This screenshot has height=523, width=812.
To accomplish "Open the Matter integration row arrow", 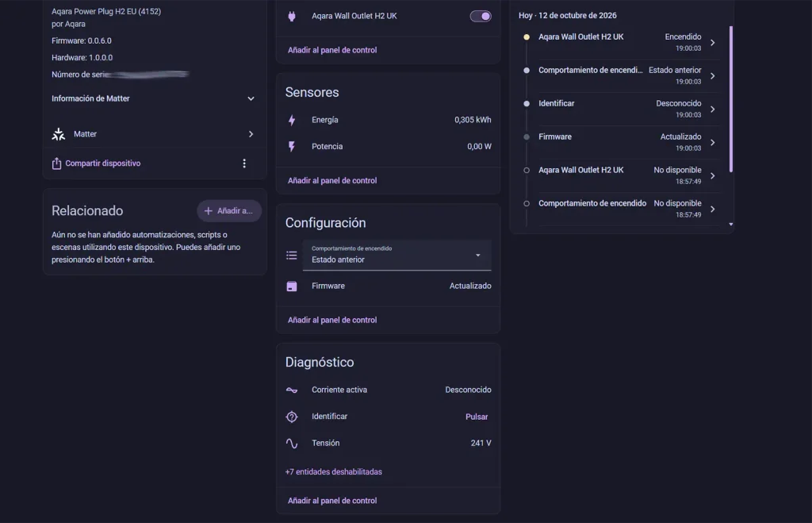I will [251, 134].
